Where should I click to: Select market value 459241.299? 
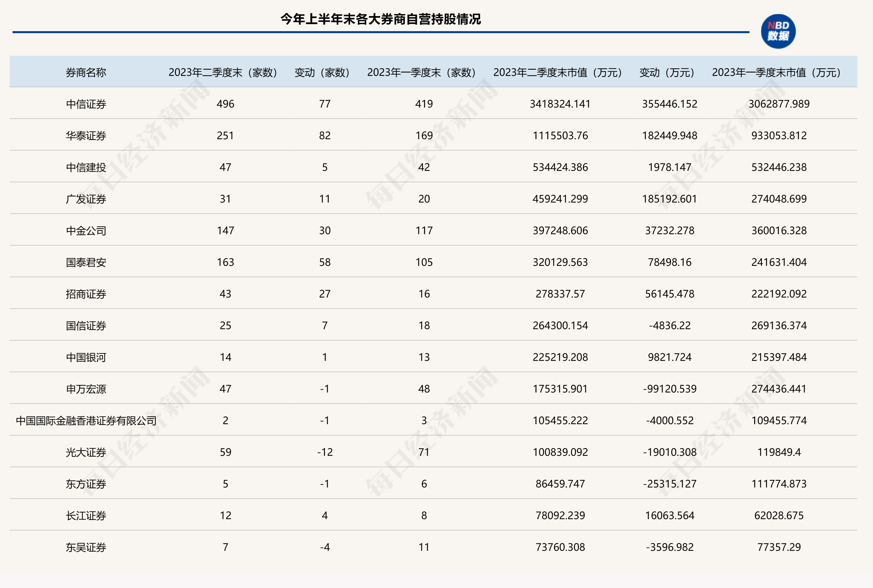pyautogui.click(x=560, y=199)
